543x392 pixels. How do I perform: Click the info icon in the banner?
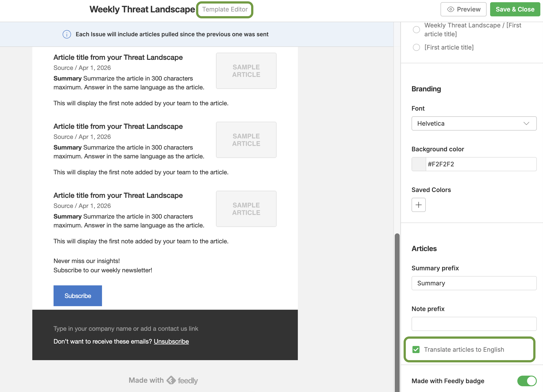67,34
